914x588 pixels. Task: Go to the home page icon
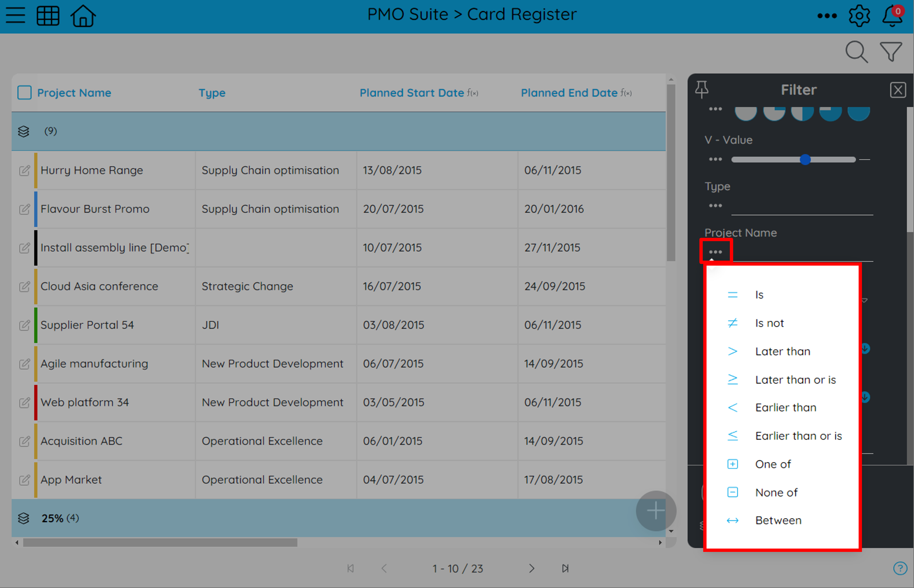tap(83, 16)
